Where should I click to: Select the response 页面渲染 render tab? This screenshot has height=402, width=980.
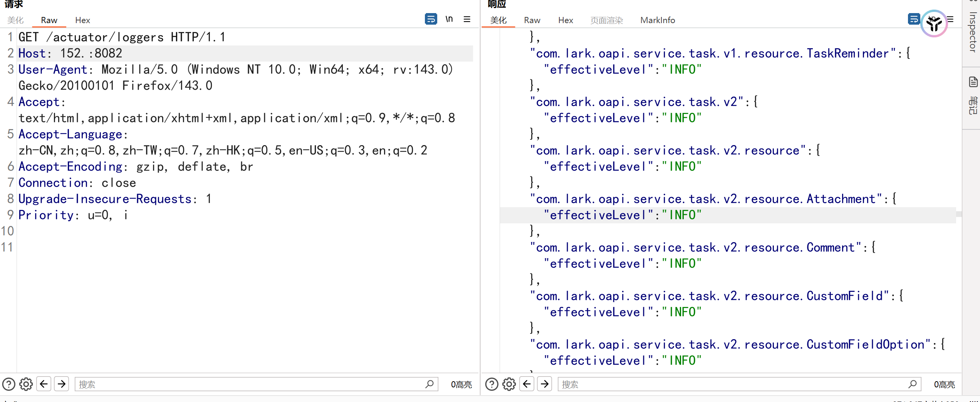coord(606,20)
